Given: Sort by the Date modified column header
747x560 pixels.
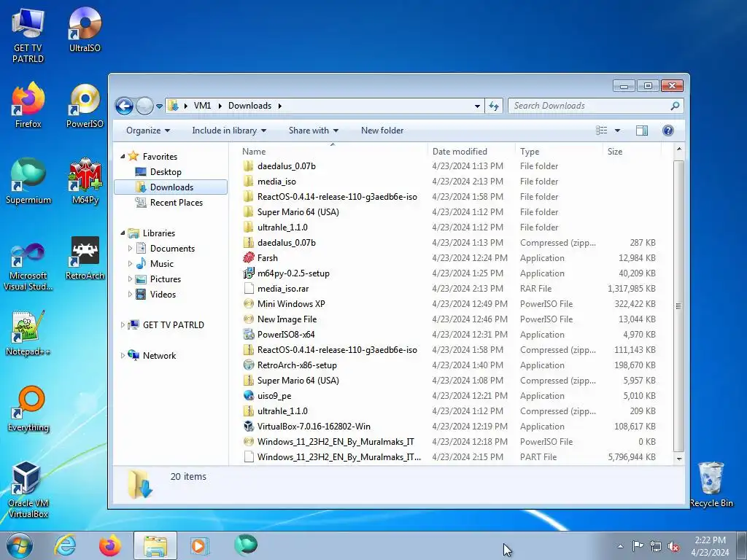Looking at the screenshot, I should pyautogui.click(x=471, y=152).
